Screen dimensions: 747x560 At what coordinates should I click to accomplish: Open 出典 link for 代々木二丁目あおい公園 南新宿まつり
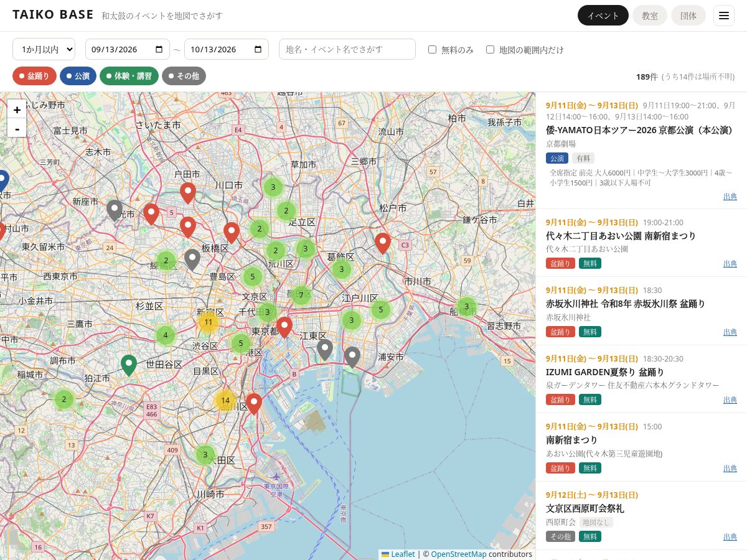coord(730,263)
